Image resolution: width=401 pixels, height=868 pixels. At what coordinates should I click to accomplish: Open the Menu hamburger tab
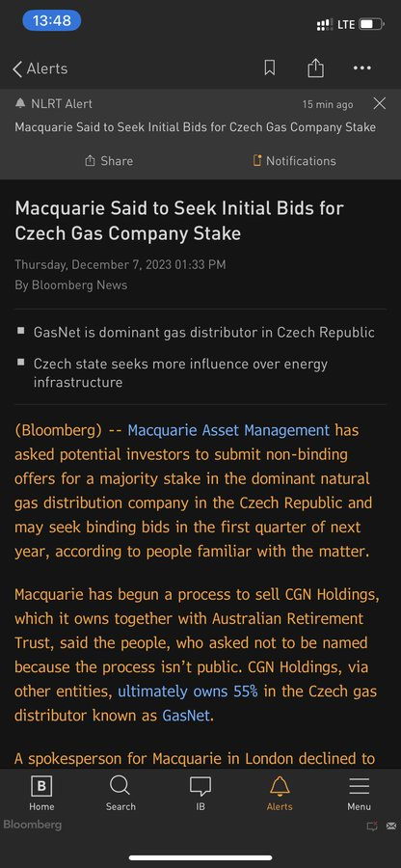coord(359,794)
